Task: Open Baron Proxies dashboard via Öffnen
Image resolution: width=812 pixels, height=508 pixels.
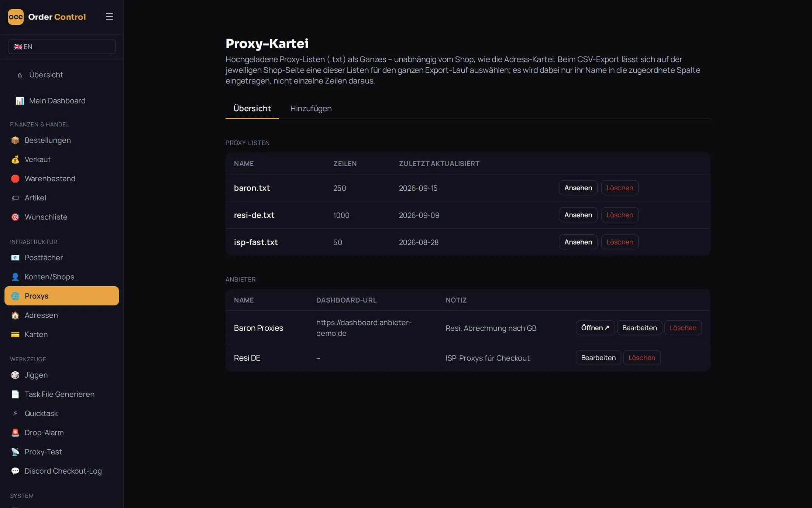Action: click(x=595, y=328)
